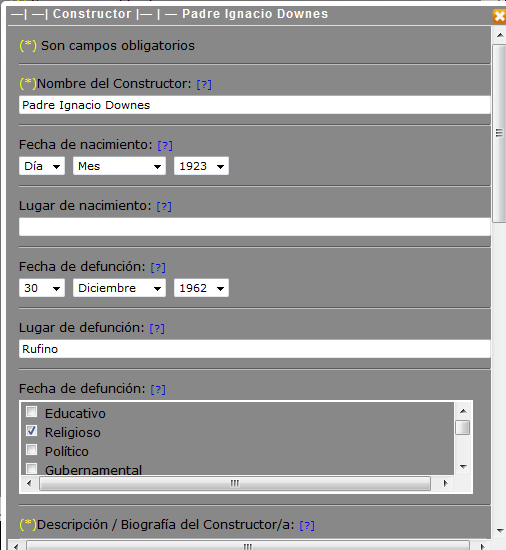Check the Educativo checkbox
The width and height of the screenshot is (506, 550).
click(x=32, y=412)
